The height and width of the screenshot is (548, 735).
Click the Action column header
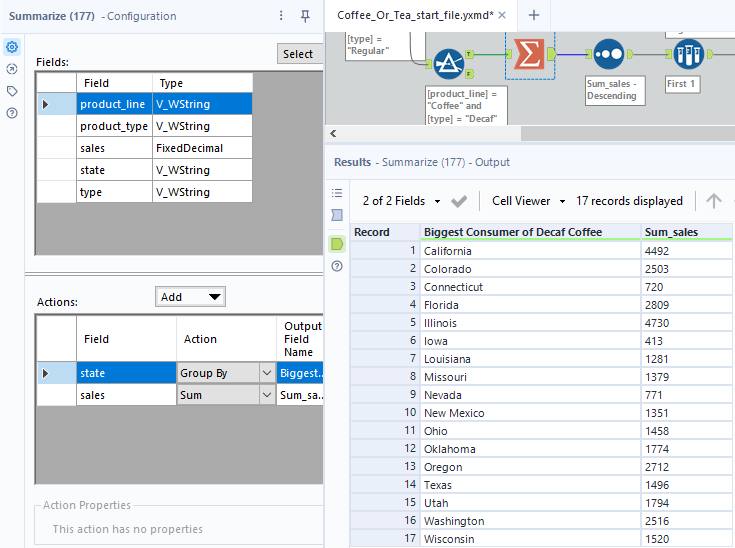[226, 339]
